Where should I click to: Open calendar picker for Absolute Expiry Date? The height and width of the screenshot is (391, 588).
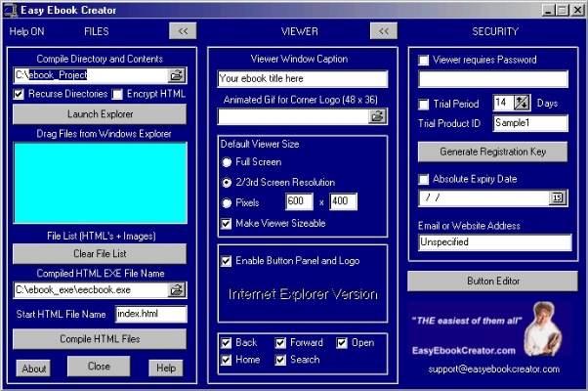click(x=557, y=198)
